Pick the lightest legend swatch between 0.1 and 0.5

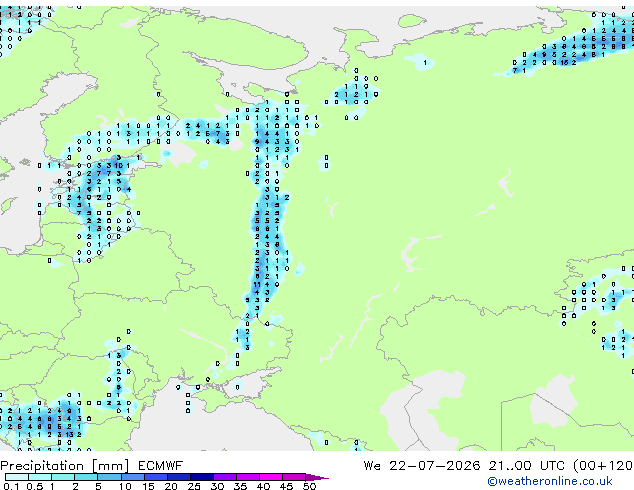point(17,477)
